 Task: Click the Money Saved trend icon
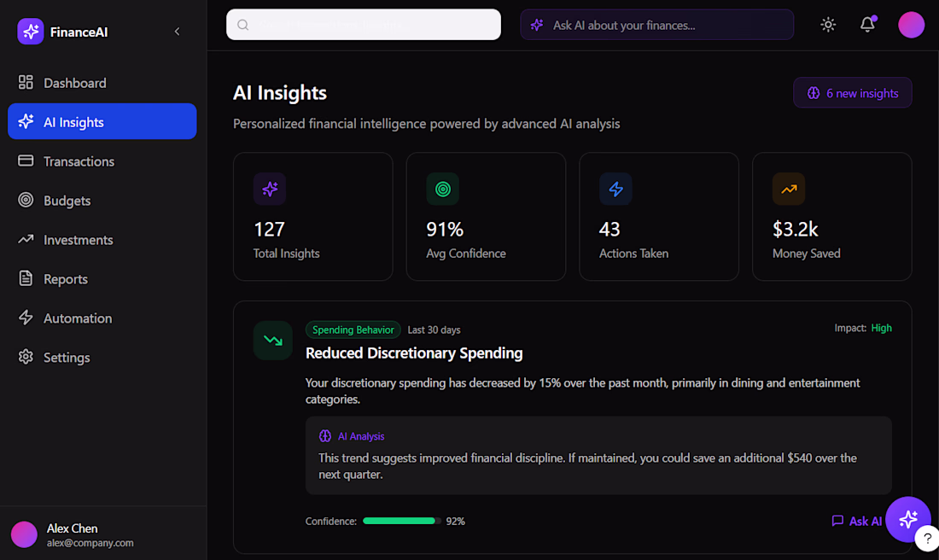click(x=789, y=189)
